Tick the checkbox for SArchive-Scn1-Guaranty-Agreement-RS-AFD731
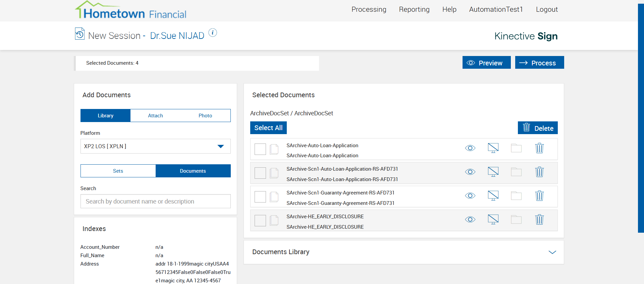This screenshot has width=644, height=284. (x=260, y=197)
